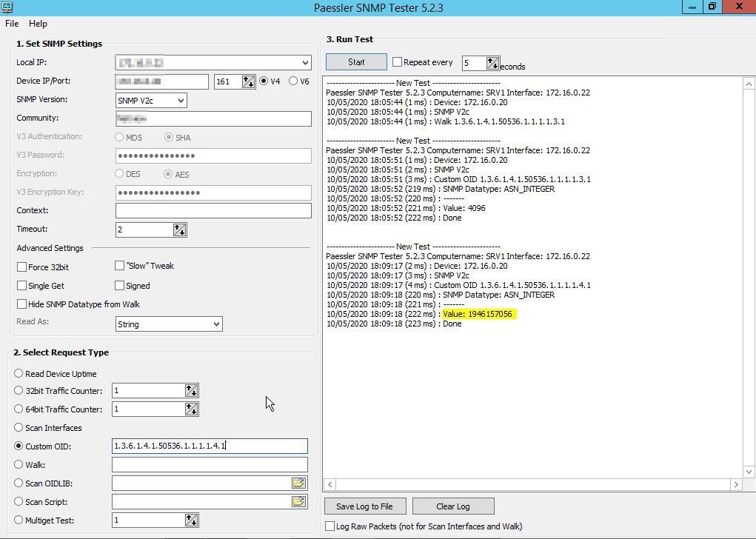
Task: Open the Help menu
Action: click(38, 24)
